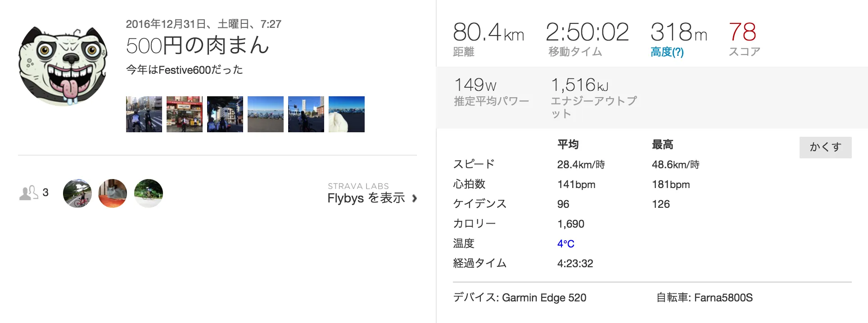Image resolution: width=868 pixels, height=323 pixels.
Task: Click the 経過タイム elapsed time row
Action: 479,263
